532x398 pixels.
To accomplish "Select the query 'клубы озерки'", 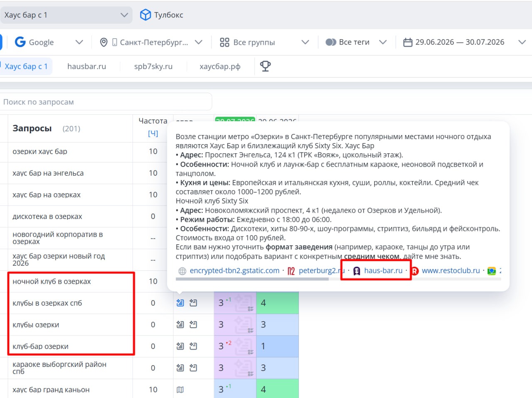I will (36, 324).
